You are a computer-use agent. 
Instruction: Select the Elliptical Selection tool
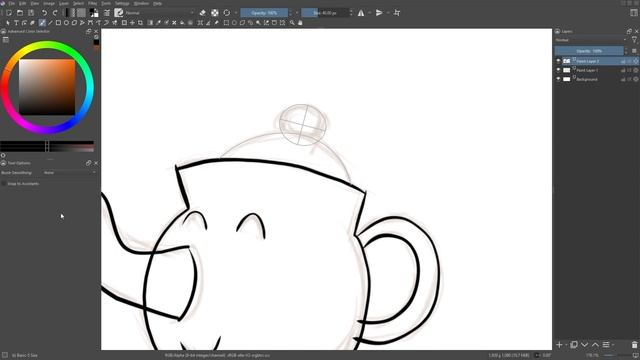(x=234, y=23)
